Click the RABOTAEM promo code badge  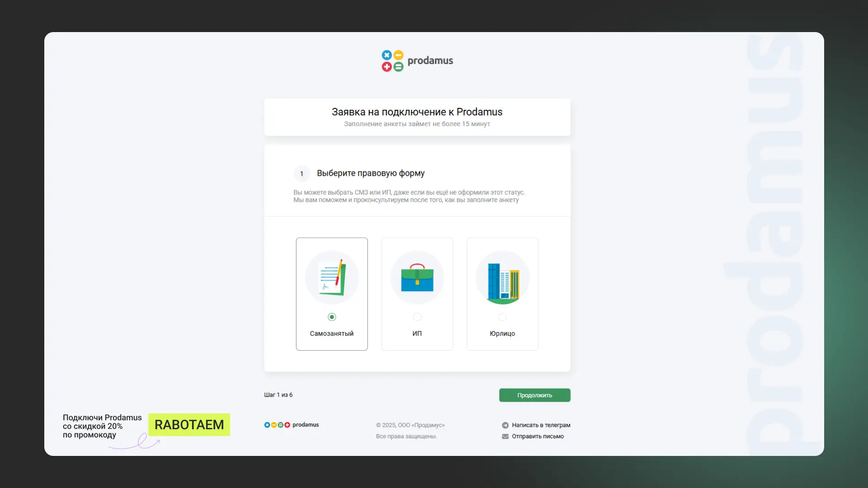[x=189, y=425]
